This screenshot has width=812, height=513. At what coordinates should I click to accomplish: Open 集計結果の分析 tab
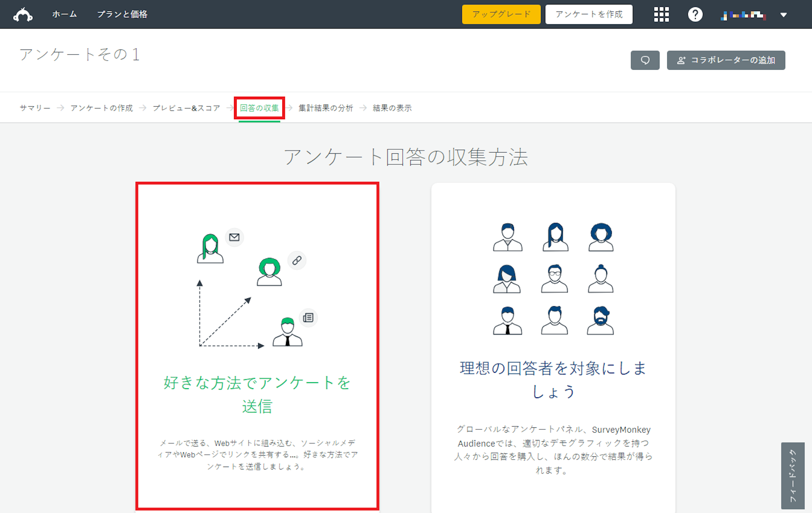point(326,108)
